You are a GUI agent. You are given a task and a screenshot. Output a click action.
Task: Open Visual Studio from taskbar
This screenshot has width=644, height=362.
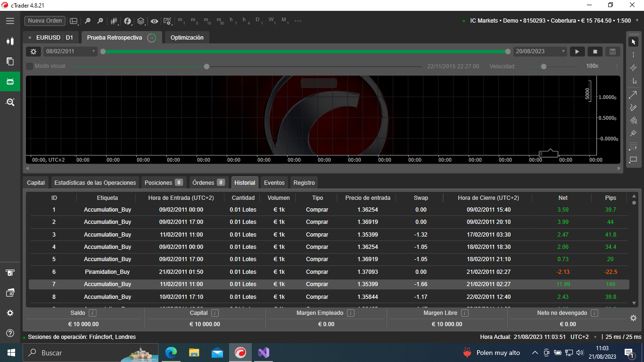coord(263,353)
